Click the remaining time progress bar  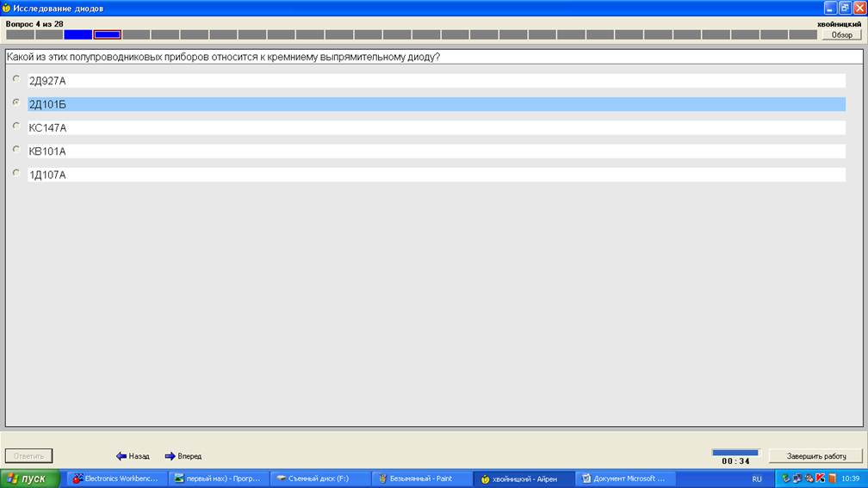tap(735, 453)
